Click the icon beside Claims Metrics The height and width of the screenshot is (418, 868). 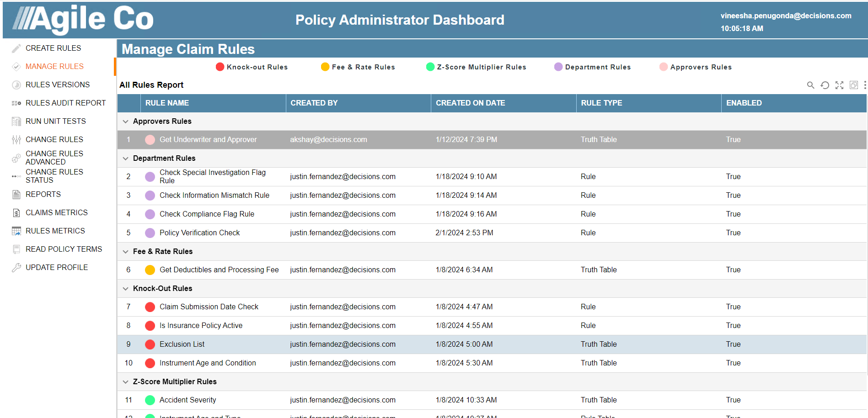[16, 213]
